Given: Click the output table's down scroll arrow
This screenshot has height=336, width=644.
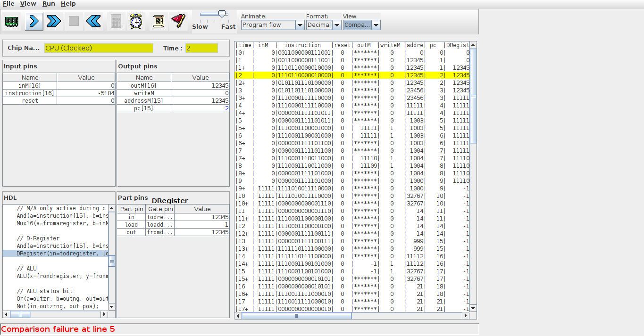Looking at the screenshot, I should (x=473, y=308).
